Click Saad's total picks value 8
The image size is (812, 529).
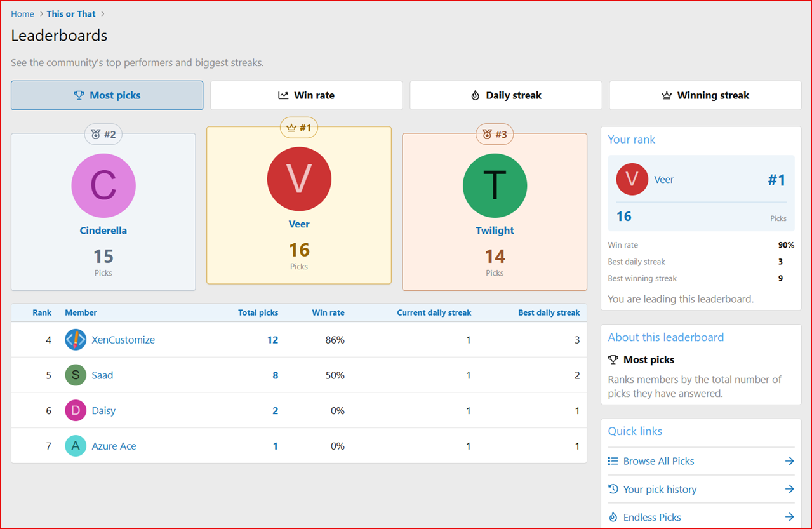(x=276, y=375)
